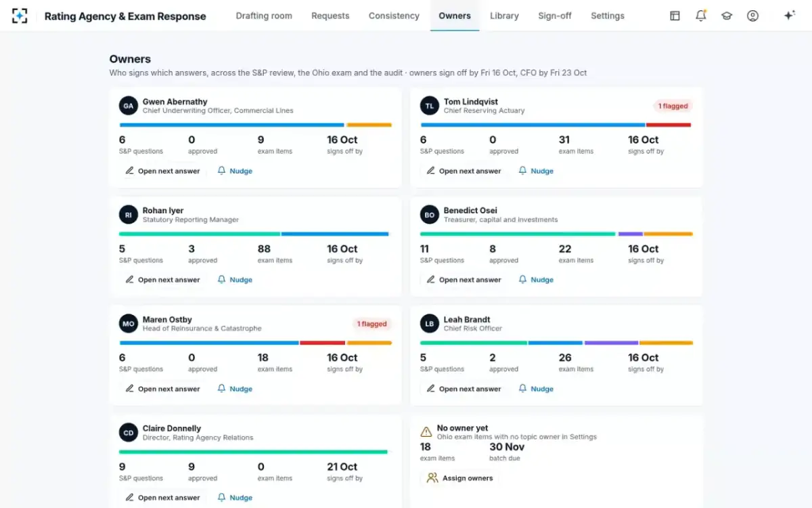The image size is (812, 508).
Task: Click Assign owners for unowned exam items
Action: tap(460, 478)
